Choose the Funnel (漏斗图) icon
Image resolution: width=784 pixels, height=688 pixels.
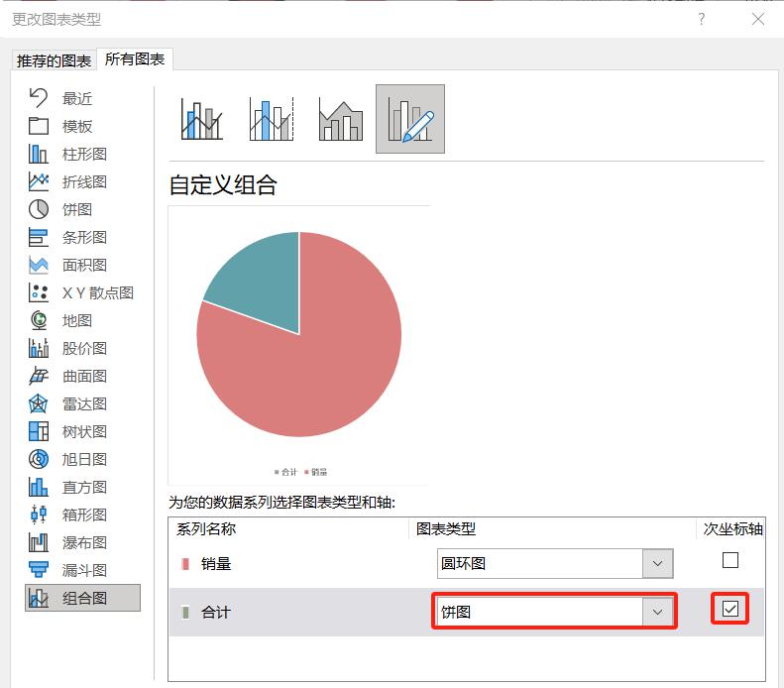(39, 570)
